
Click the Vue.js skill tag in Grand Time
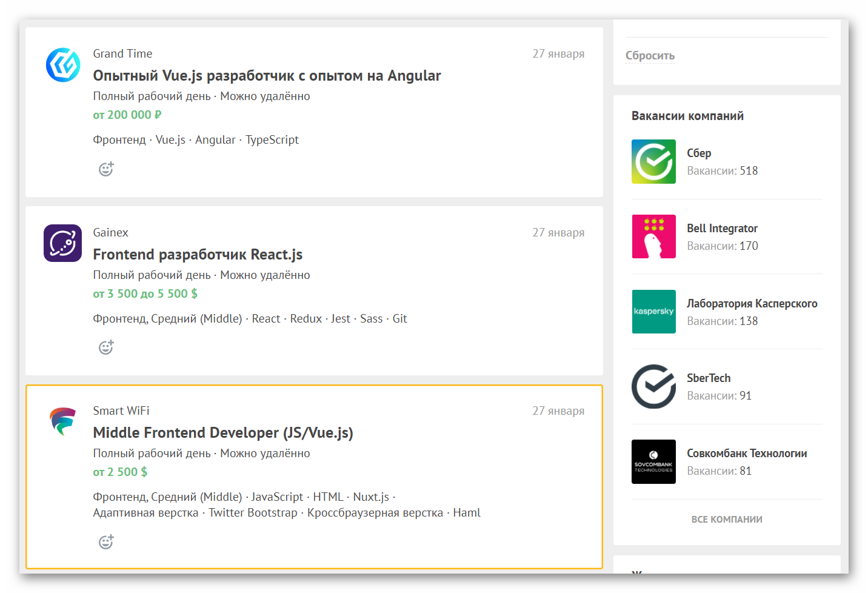click(170, 140)
